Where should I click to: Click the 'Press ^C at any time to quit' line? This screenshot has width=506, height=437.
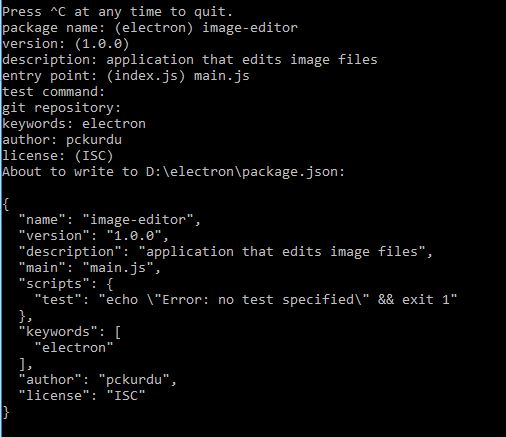[x=117, y=12]
